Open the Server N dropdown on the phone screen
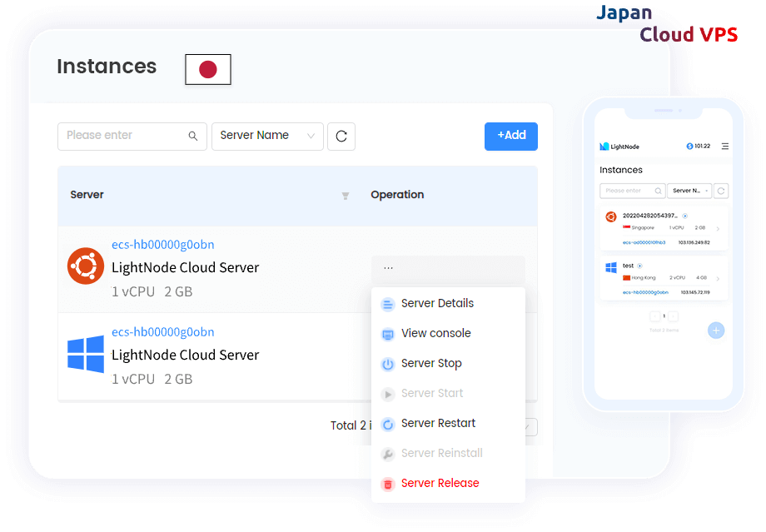This screenshot has height=532, width=766. tap(689, 191)
